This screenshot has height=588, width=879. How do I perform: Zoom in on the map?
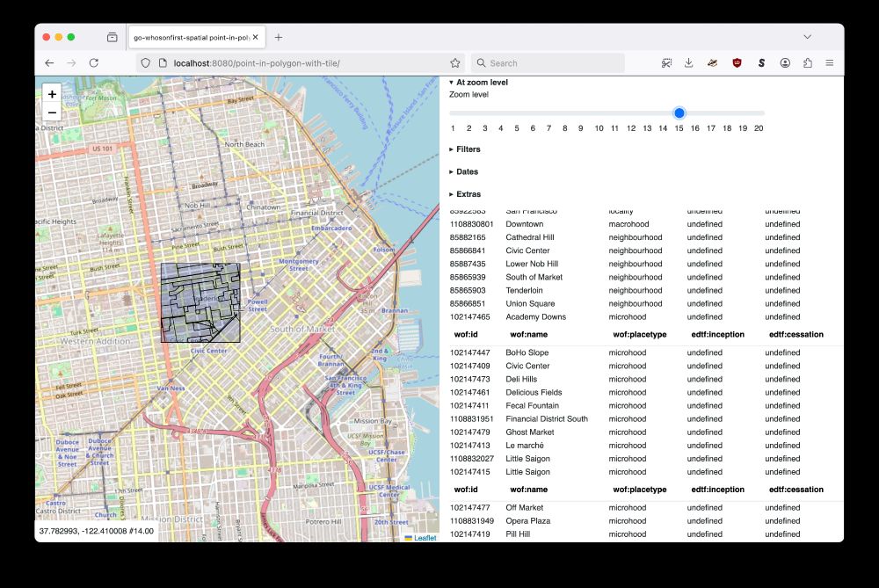[52, 94]
